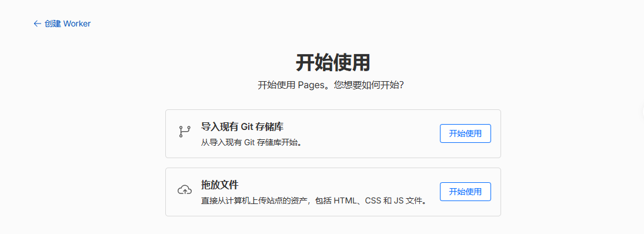Select the heading 拖放文件
Image resolution: width=644 pixels, height=234 pixels.
[220, 185]
